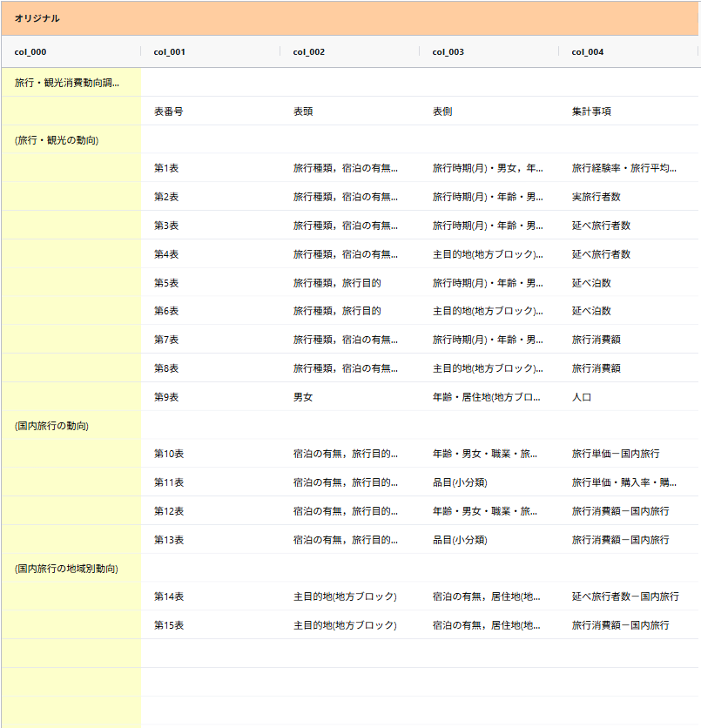The image size is (701, 728).
Task: Select the 旅行単価－国内旅行 cell
Action: (616, 454)
